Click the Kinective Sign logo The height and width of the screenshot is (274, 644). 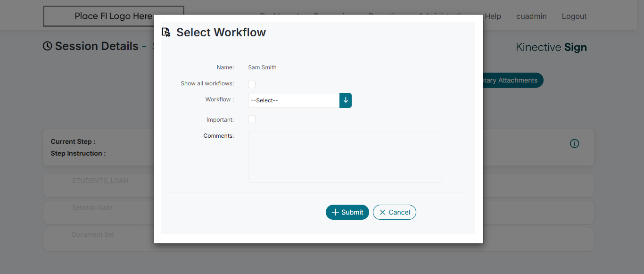(x=551, y=47)
